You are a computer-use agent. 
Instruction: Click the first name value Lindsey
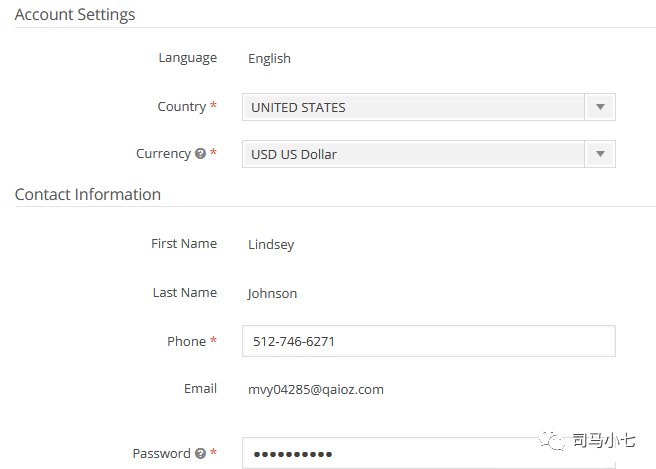pyautogui.click(x=271, y=244)
